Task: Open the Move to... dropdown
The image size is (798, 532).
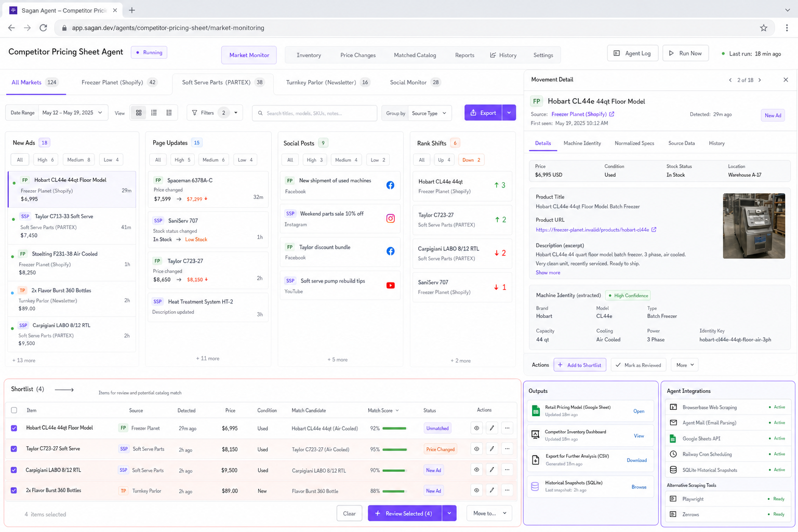Action: (x=489, y=513)
